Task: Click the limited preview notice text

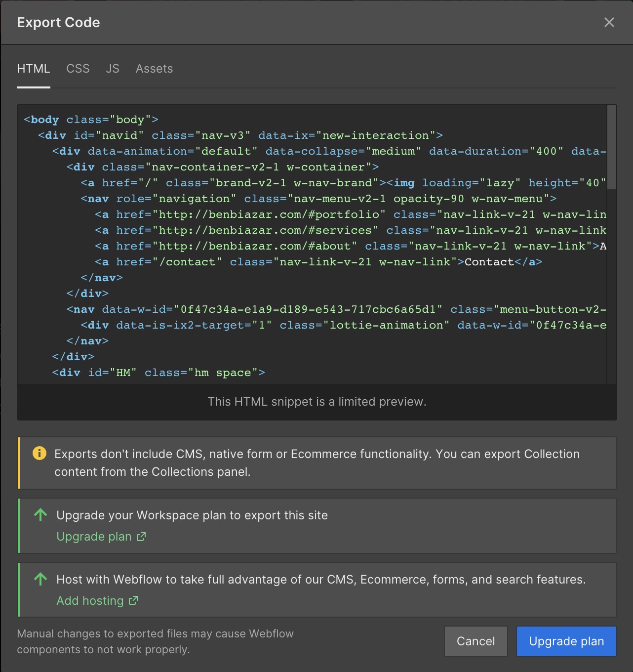Action: click(316, 402)
